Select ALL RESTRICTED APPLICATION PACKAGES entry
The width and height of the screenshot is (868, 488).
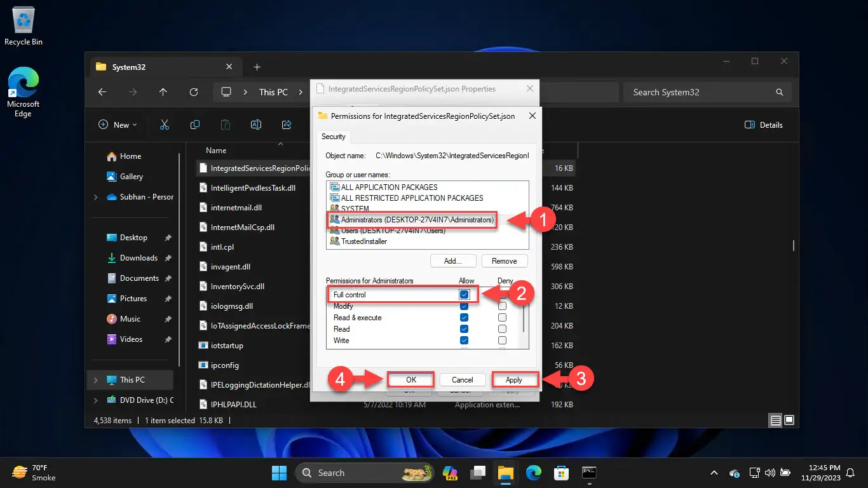pyautogui.click(x=406, y=198)
